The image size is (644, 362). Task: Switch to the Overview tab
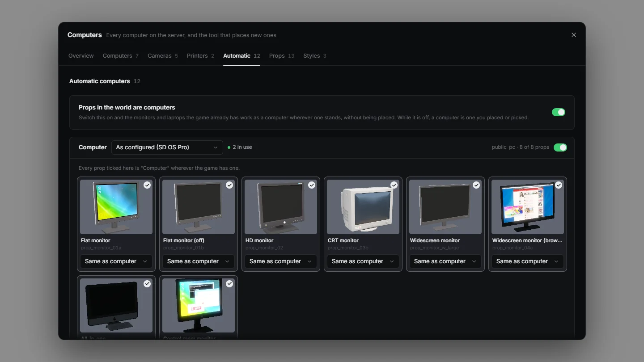click(x=81, y=56)
